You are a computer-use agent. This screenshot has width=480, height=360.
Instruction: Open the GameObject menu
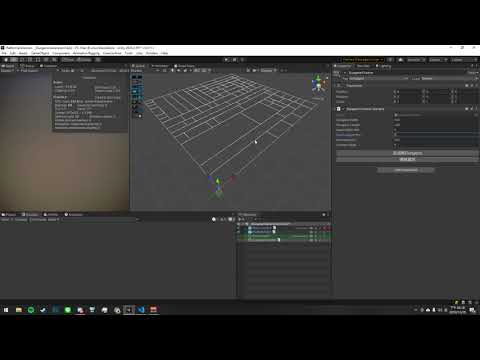[40, 53]
